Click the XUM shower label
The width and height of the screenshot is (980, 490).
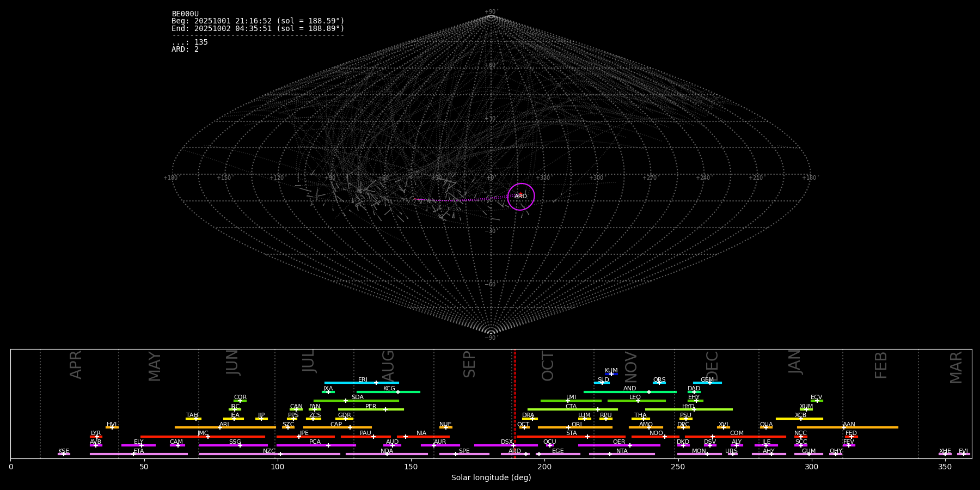coord(806,407)
